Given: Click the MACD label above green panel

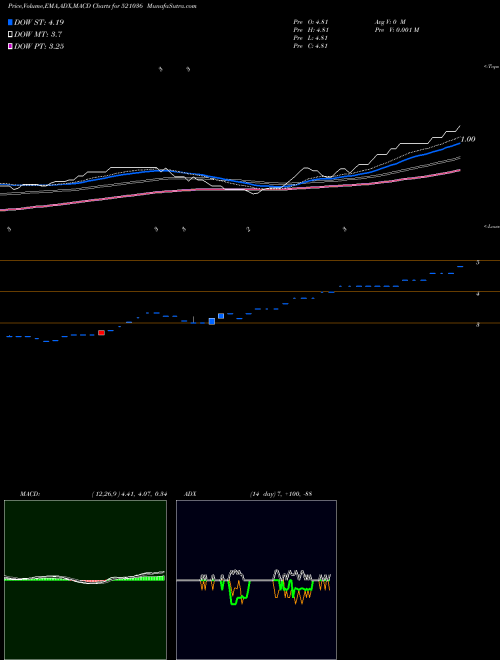Looking at the screenshot, I should (x=30, y=494).
